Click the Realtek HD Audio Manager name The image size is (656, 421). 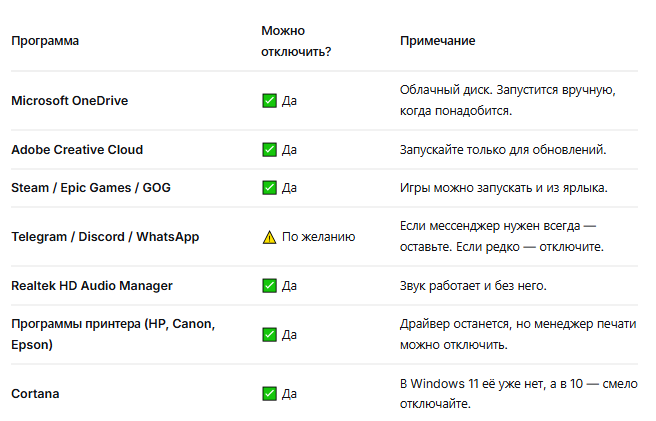point(92,286)
